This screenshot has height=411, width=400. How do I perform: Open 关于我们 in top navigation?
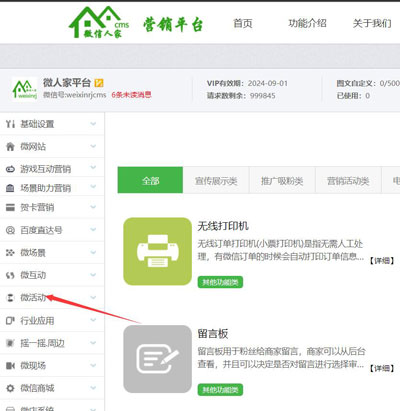pyautogui.click(x=372, y=23)
